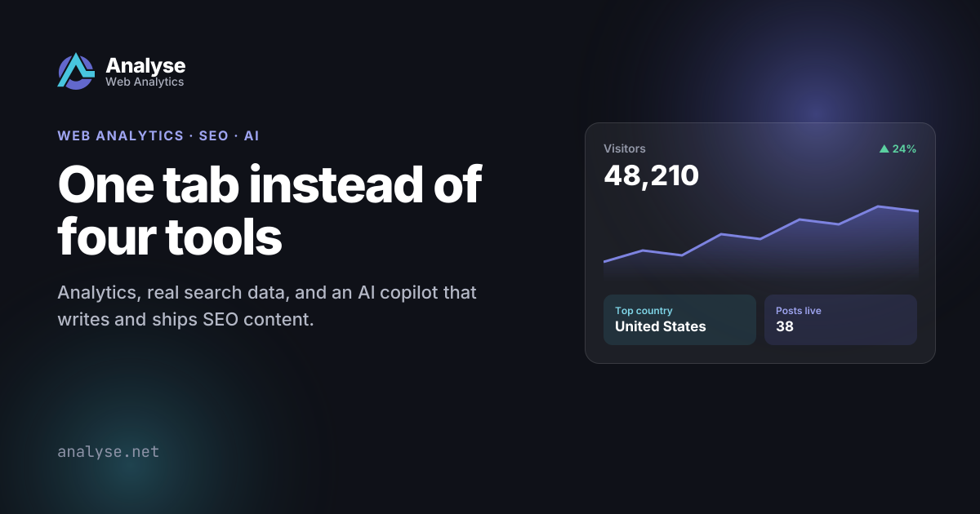Select the Visitors label in the card
This screenshot has height=514, width=980.
[x=625, y=148]
